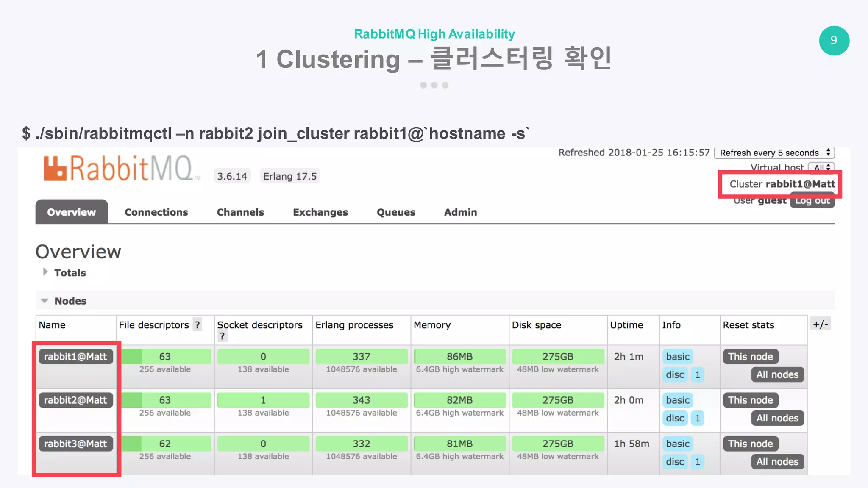Click file descriptors bar 63 for rabbit1@Matt
This screenshot has width=868, height=488.
tap(165, 357)
